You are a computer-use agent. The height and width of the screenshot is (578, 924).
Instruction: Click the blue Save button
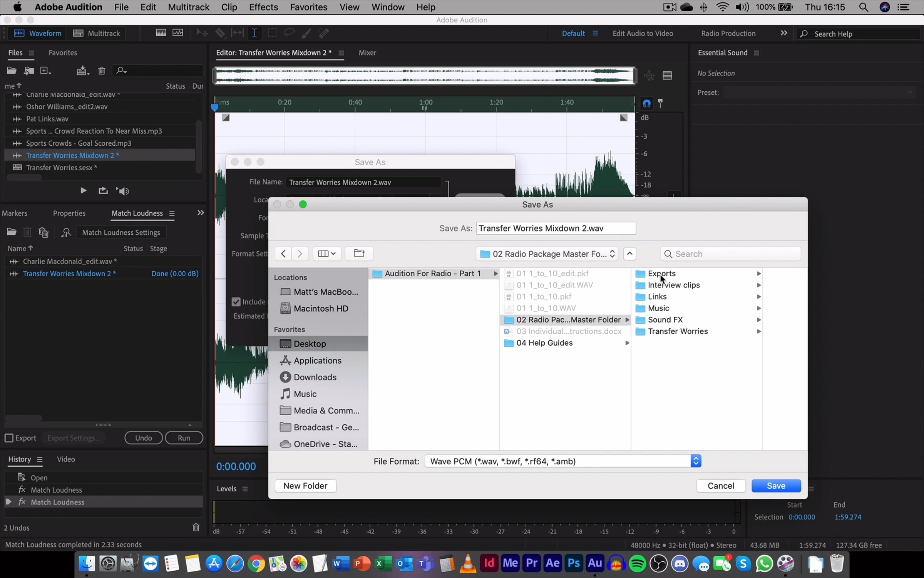click(776, 486)
